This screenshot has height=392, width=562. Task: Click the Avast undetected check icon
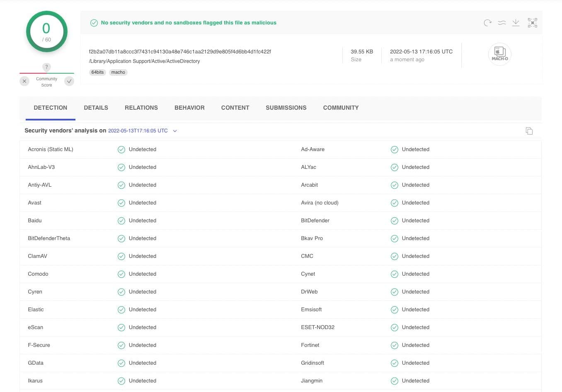121,203
